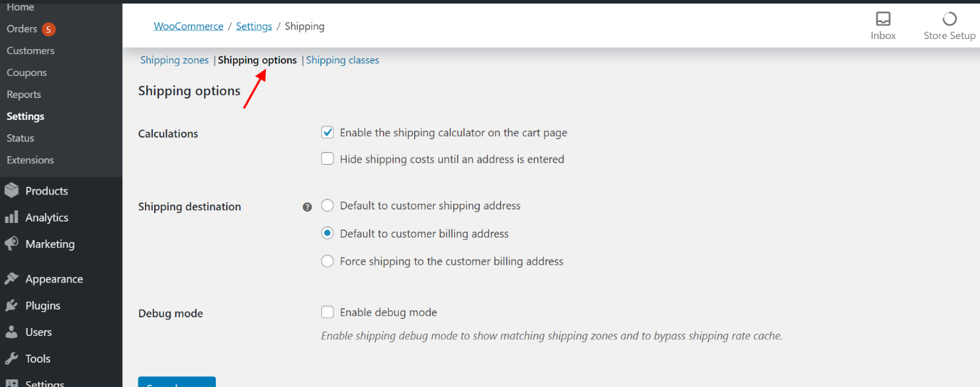Switch to the Shipping zones tab
This screenshot has width=980, height=387.
coord(174,60)
